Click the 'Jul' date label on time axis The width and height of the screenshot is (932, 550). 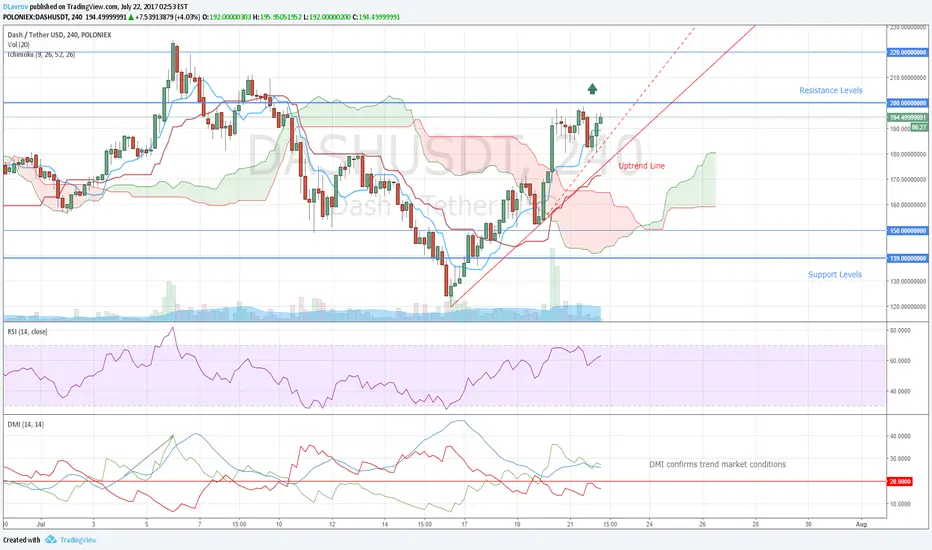[41, 524]
